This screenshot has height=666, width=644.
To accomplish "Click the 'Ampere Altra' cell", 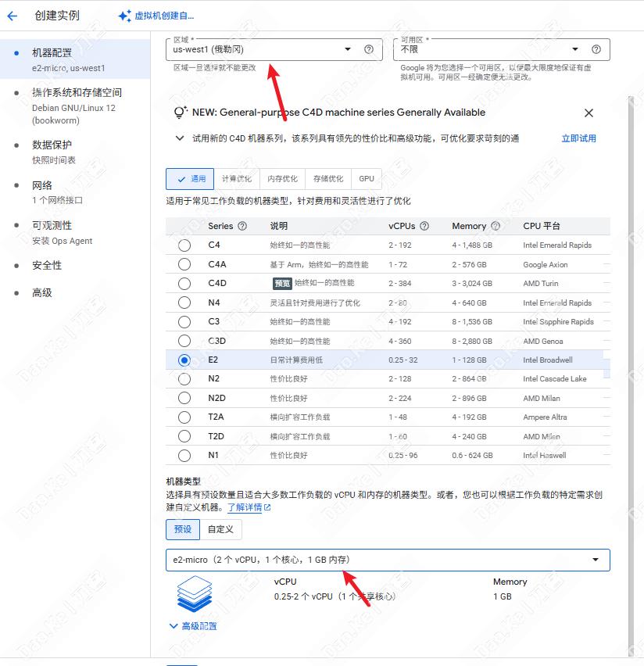I will (x=545, y=417).
